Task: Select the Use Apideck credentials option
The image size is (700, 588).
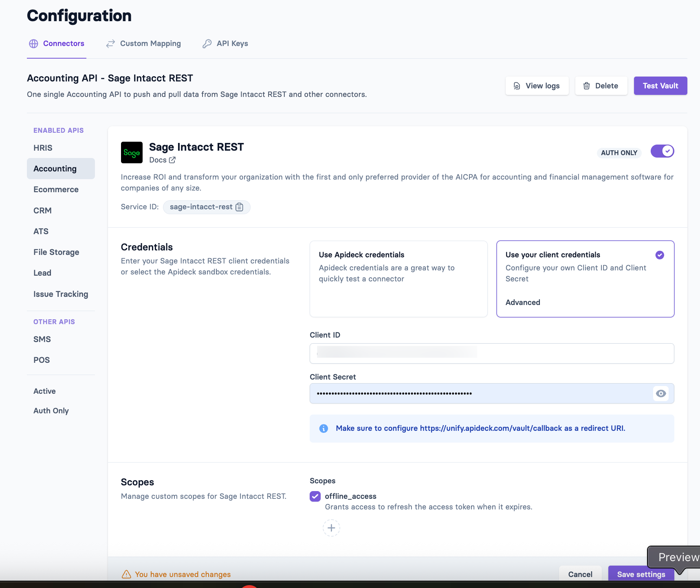Action: click(x=398, y=279)
